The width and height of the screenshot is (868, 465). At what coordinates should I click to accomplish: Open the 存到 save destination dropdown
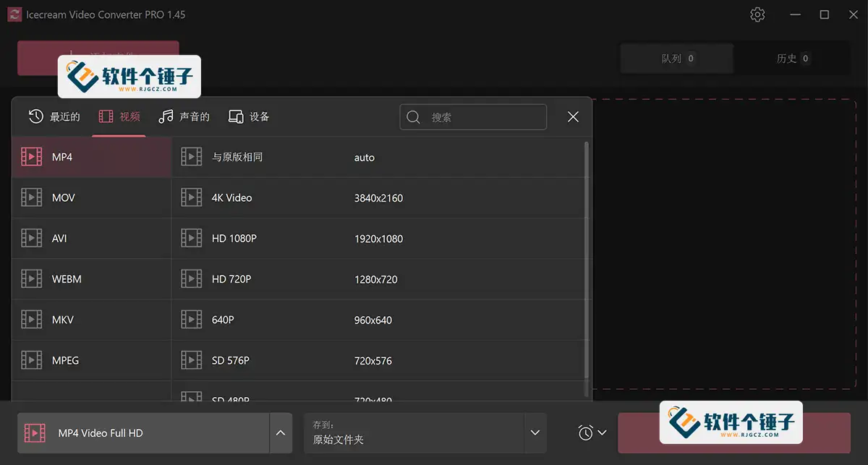pos(535,432)
